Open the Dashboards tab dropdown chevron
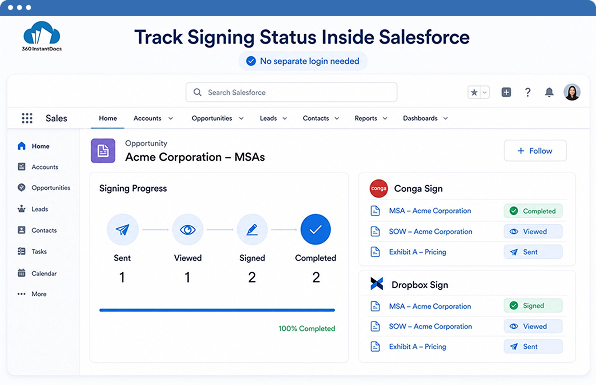This screenshot has width=596, height=385. point(445,119)
